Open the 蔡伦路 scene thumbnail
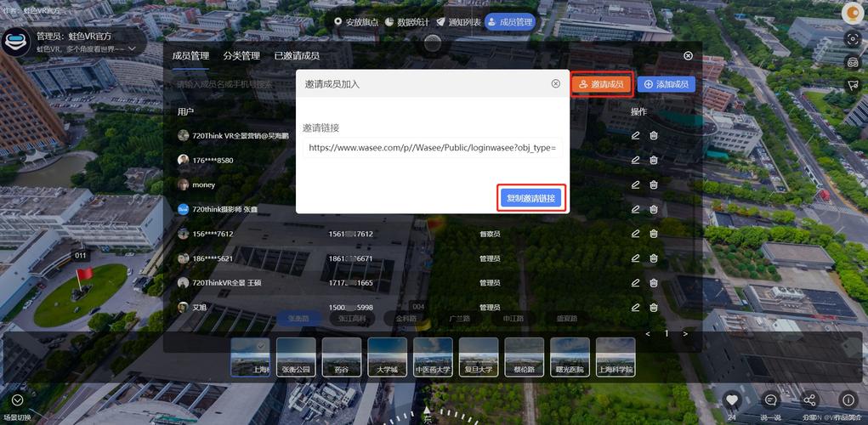 [525, 358]
